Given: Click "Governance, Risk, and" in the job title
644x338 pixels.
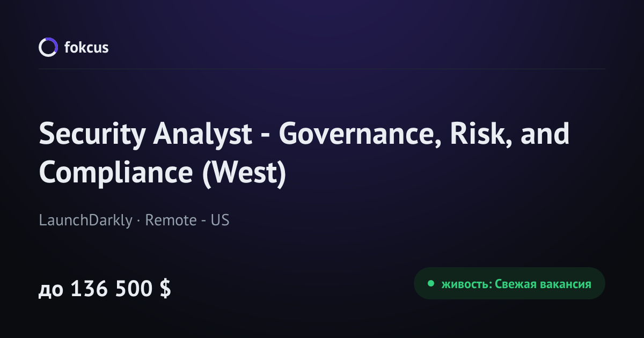Looking at the screenshot, I should [424, 135].
